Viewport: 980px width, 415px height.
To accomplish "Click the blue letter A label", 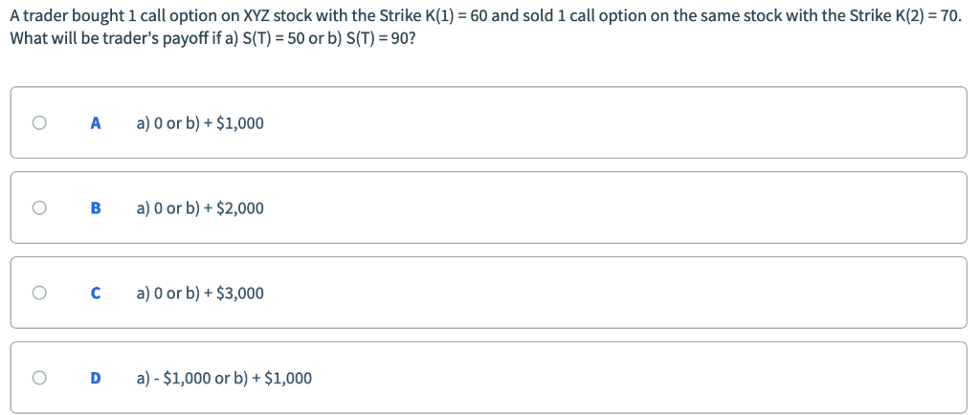I will pyautogui.click(x=95, y=123).
